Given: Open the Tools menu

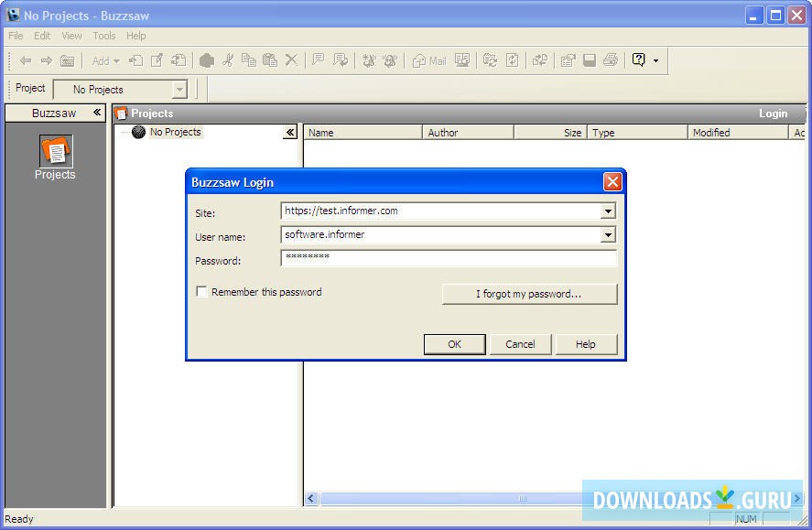Looking at the screenshot, I should (x=104, y=36).
